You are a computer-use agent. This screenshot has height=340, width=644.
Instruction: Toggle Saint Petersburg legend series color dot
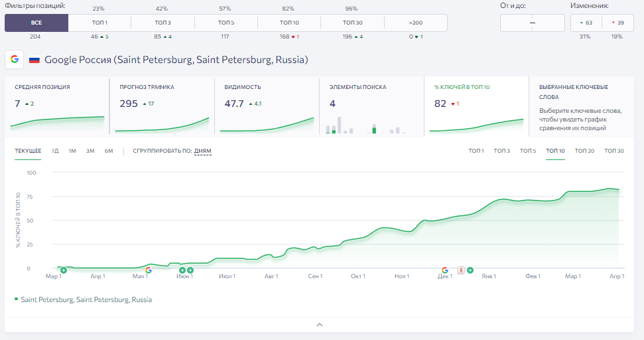tap(17, 299)
